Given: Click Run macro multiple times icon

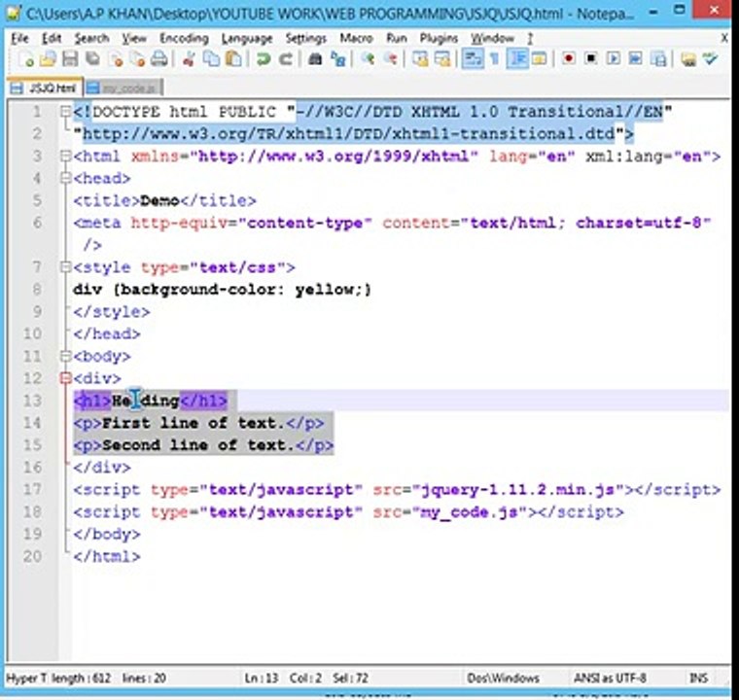Looking at the screenshot, I should coord(635,59).
